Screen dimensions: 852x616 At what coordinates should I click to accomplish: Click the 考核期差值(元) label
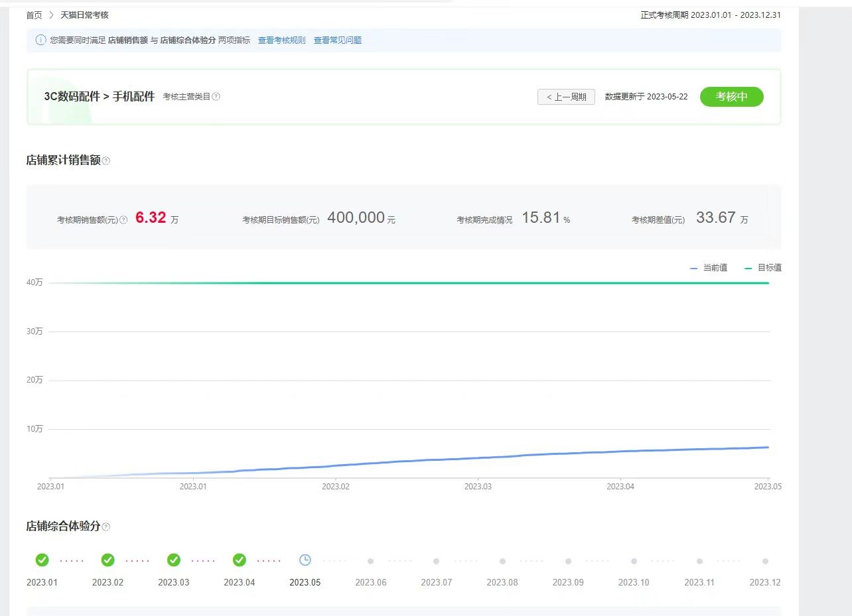[x=658, y=219]
